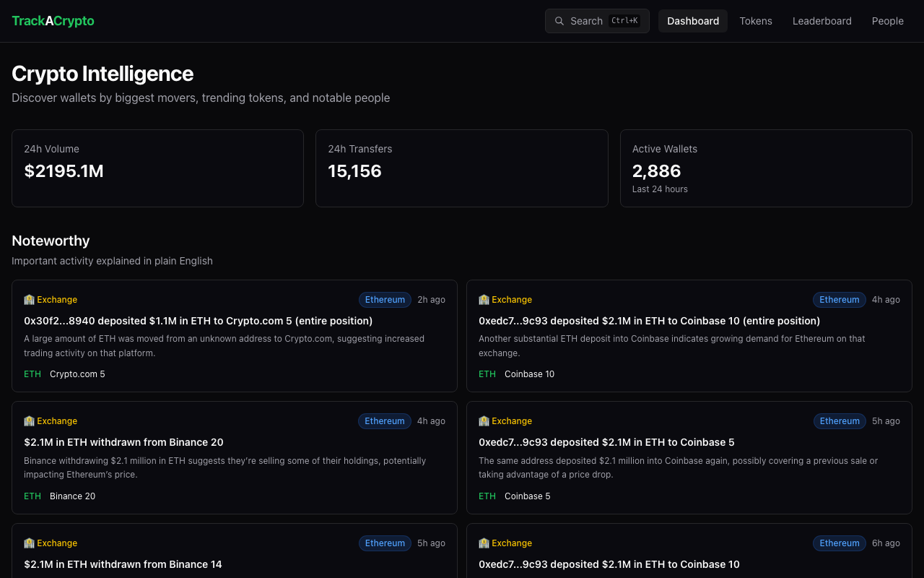Select the ETH tag beside Coinbase 10
Viewport: 924px width, 578px height.
click(x=487, y=374)
